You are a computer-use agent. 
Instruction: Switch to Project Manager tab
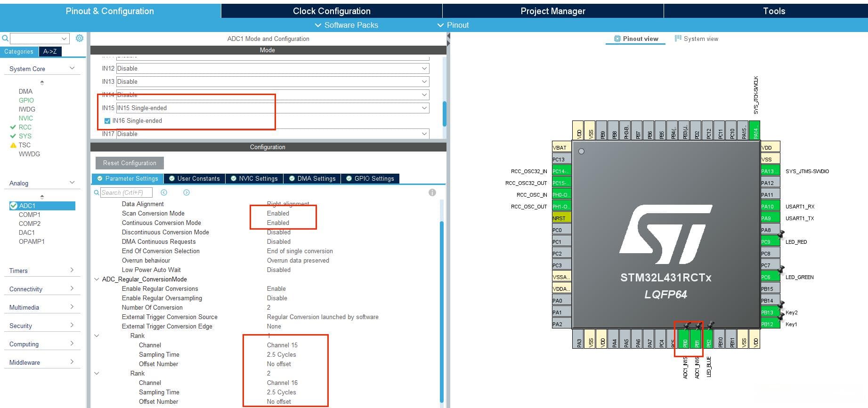pyautogui.click(x=553, y=11)
